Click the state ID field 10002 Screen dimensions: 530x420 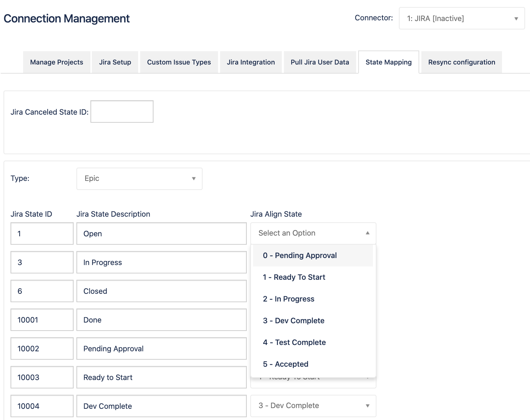42,348
